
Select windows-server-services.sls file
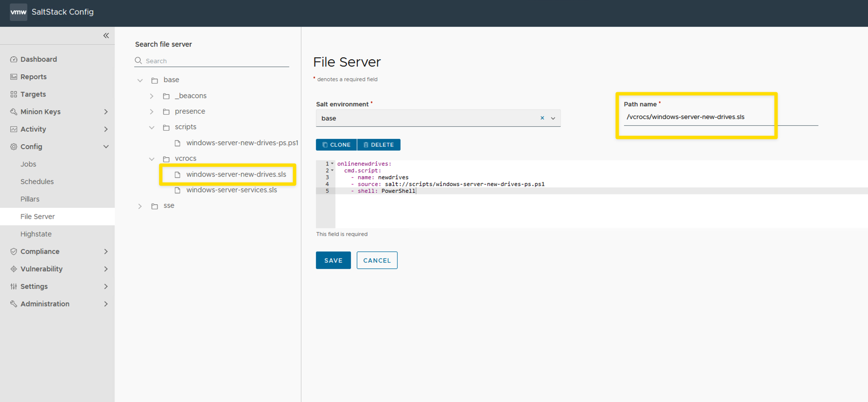coord(231,190)
